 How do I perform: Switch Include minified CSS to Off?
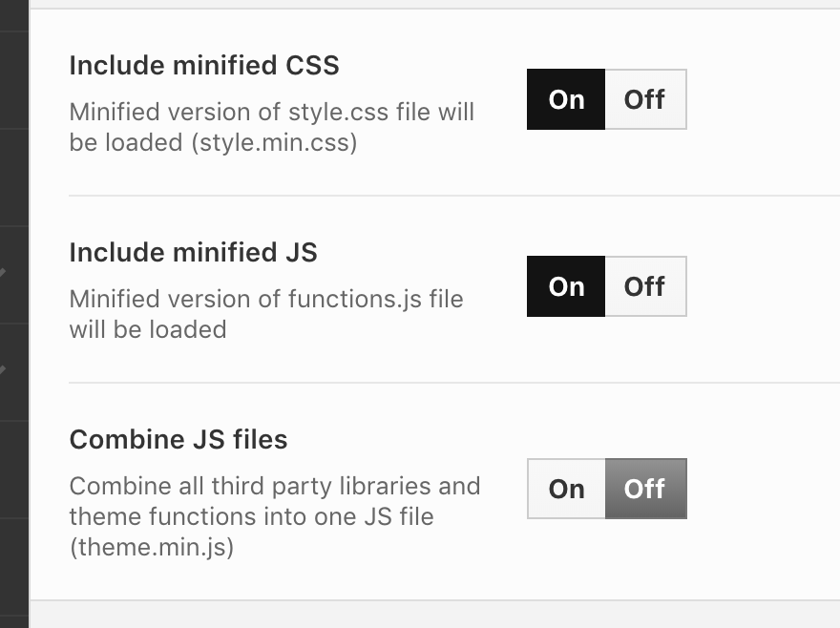point(644,99)
